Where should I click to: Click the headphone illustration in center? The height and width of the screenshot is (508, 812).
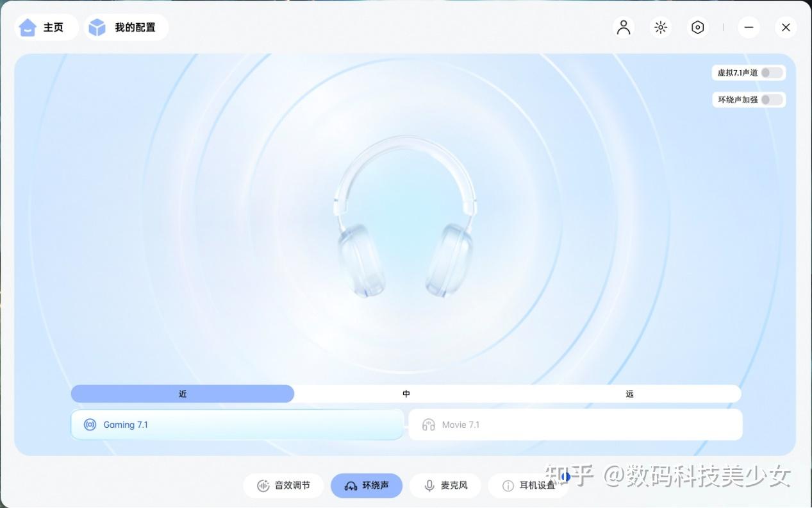406,217
